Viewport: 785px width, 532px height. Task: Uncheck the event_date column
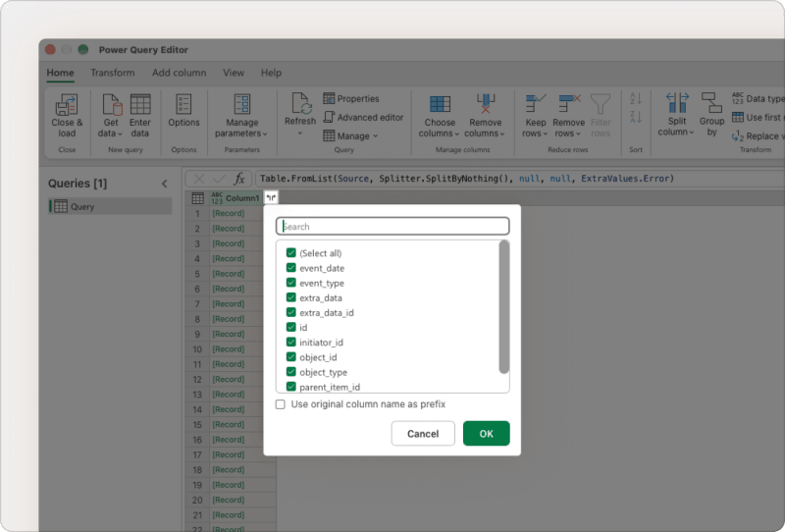coord(290,268)
